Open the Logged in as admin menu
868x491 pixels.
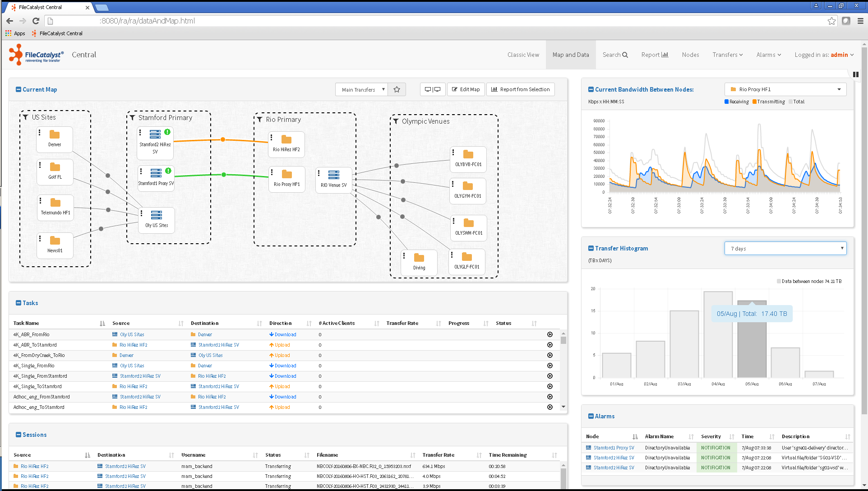(x=824, y=55)
